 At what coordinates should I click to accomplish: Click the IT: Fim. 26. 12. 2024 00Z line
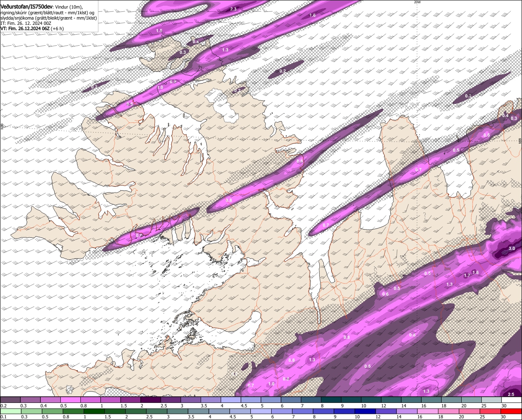[x=26, y=23]
